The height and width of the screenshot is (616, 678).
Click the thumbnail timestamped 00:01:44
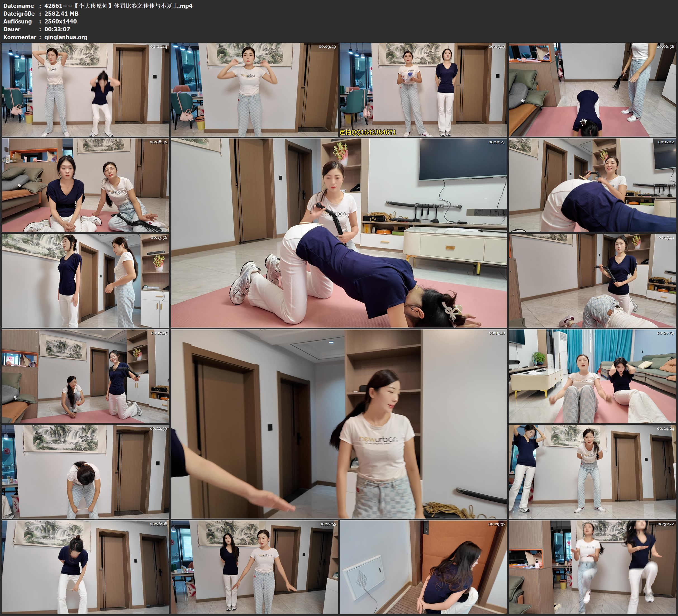pyautogui.click(x=85, y=90)
